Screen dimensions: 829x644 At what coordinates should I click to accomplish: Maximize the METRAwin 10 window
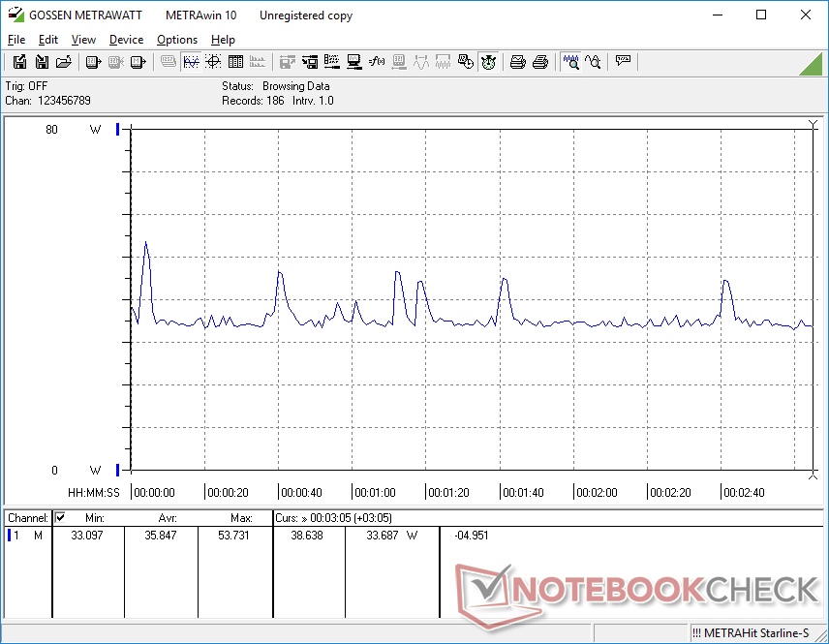pos(761,15)
